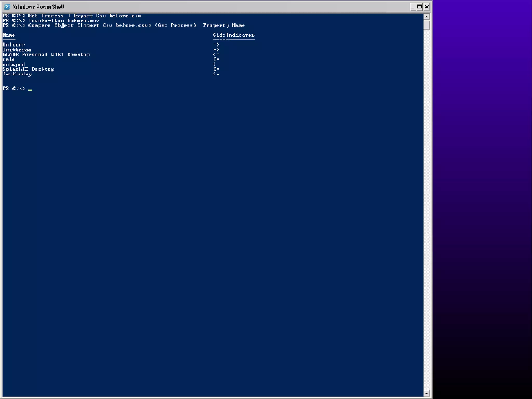Click the SplashID Desktop entry
Viewport: 532px width, 399px height.
pyautogui.click(x=28, y=69)
